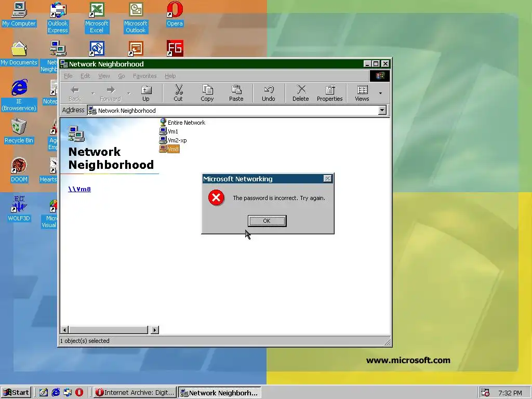
Task: Click the Paste clipboard icon
Action: coord(236,90)
